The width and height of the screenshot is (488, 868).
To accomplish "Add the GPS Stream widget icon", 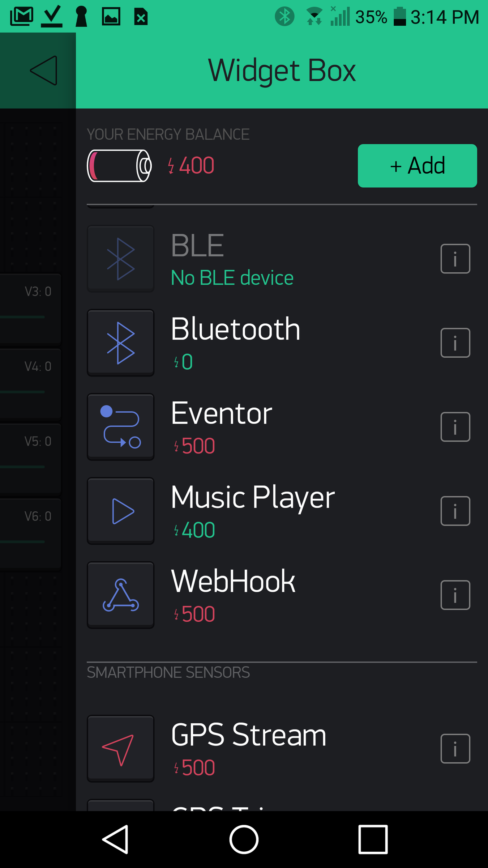I will click(x=121, y=748).
